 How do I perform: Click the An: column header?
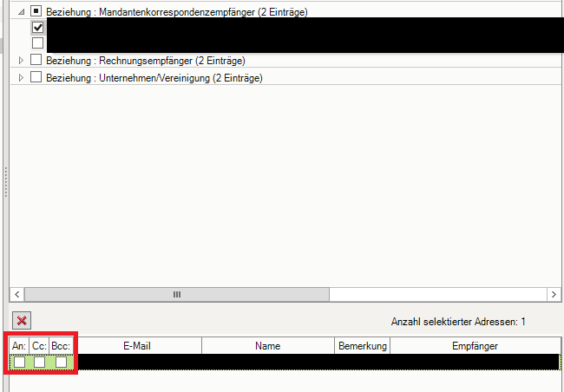[19, 346]
